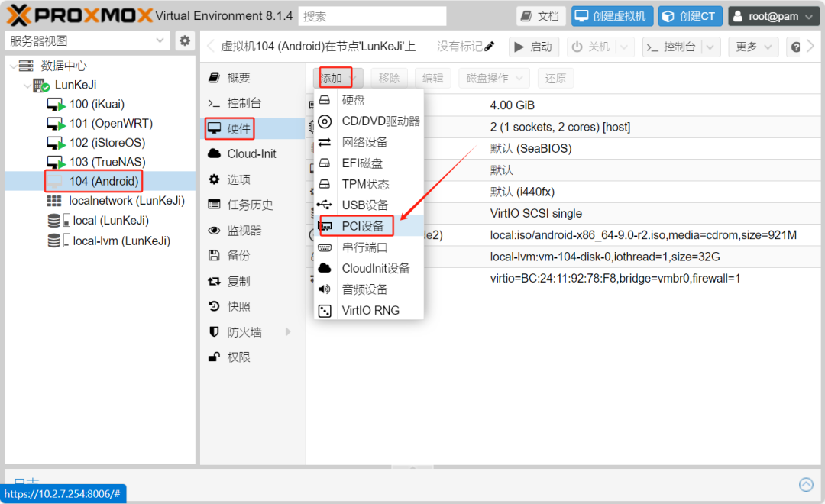Open the 更多 dropdown
This screenshot has width=825, height=504.
(x=753, y=47)
